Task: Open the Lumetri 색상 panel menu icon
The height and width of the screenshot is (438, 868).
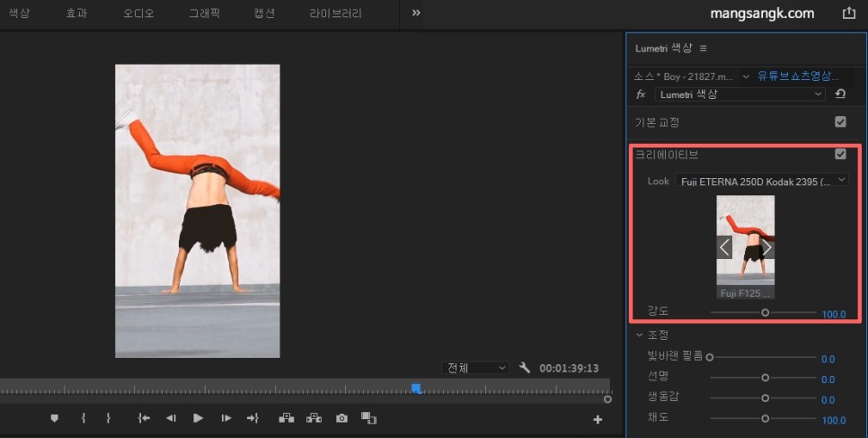Action: (703, 49)
